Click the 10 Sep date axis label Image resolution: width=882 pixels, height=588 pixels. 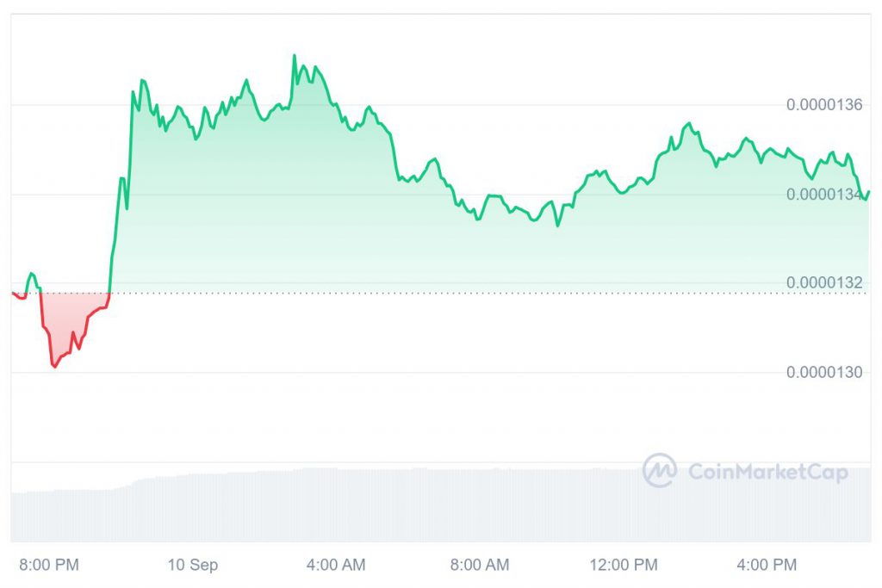[x=193, y=565]
